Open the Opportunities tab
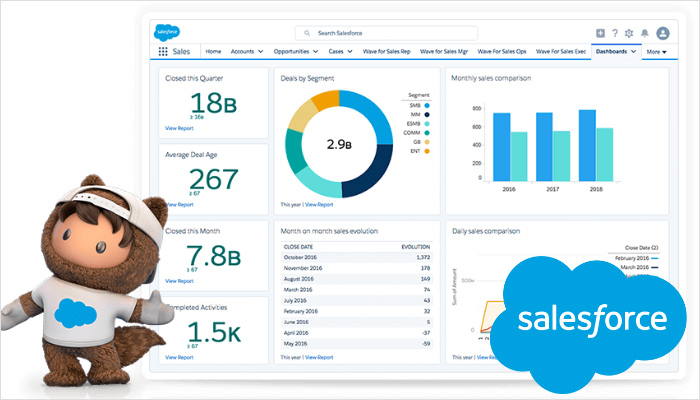 291,51
